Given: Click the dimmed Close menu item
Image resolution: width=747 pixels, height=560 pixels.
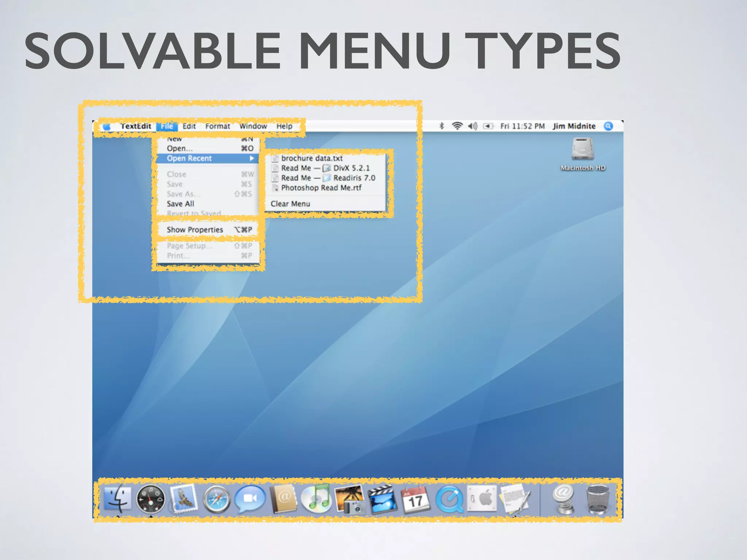Looking at the screenshot, I should point(208,174).
